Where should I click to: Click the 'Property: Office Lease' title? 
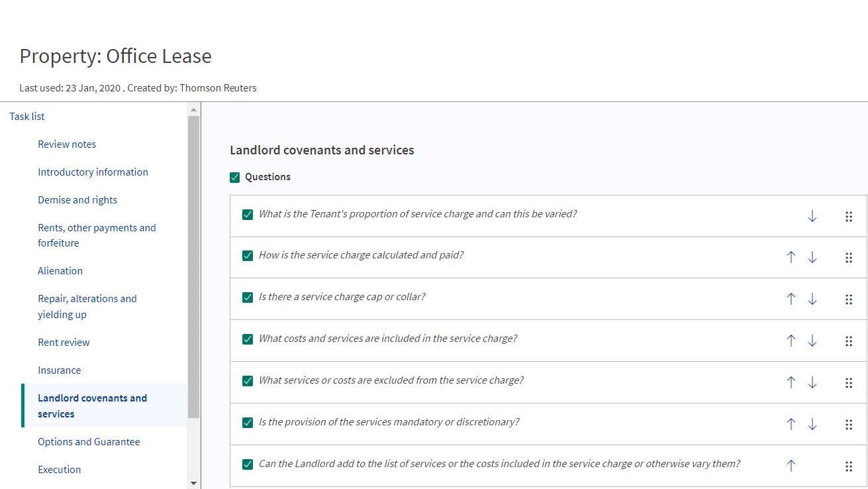click(x=116, y=56)
